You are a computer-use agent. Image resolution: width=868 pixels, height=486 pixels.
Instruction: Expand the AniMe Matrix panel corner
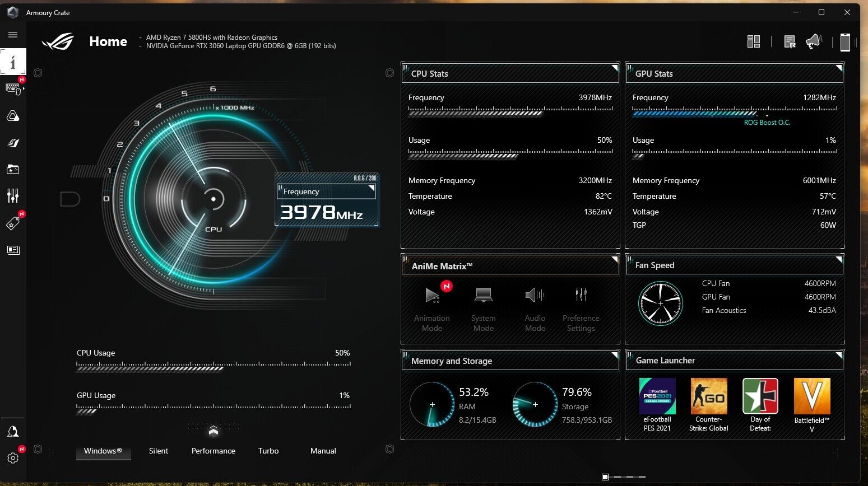click(615, 260)
